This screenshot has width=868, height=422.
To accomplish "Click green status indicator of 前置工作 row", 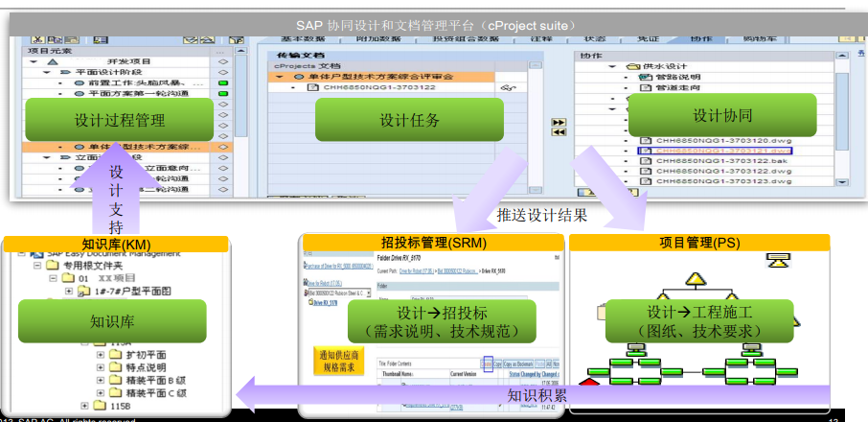I will [223, 82].
